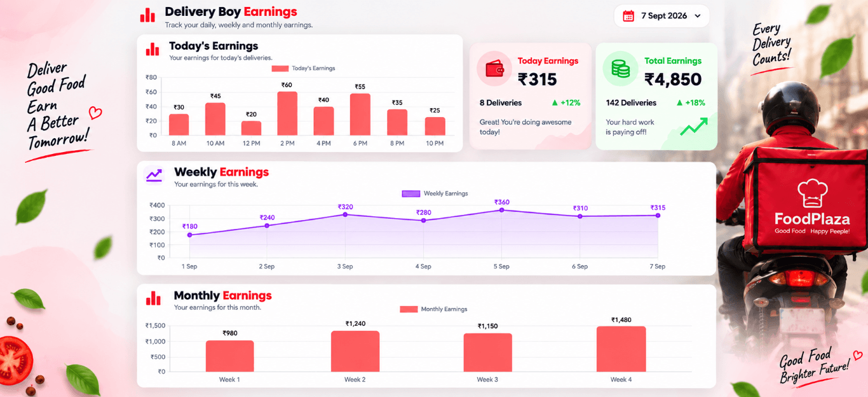Click the red calendar icon
The image size is (868, 397).
[x=628, y=16]
